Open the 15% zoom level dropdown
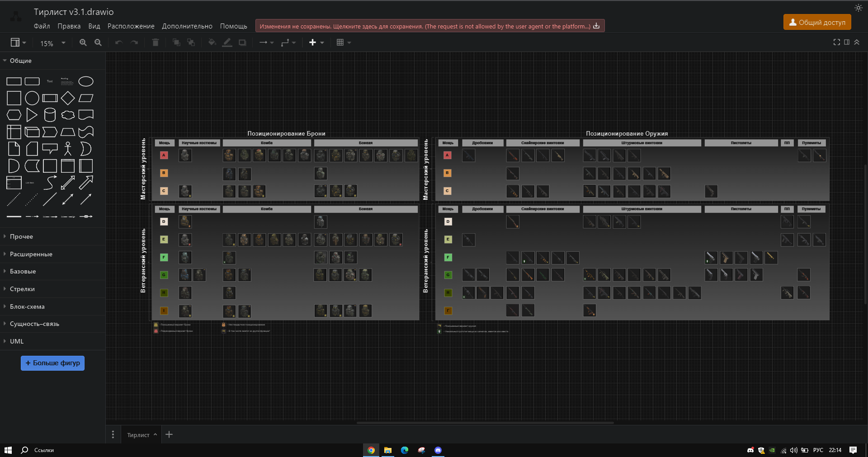 click(x=53, y=43)
